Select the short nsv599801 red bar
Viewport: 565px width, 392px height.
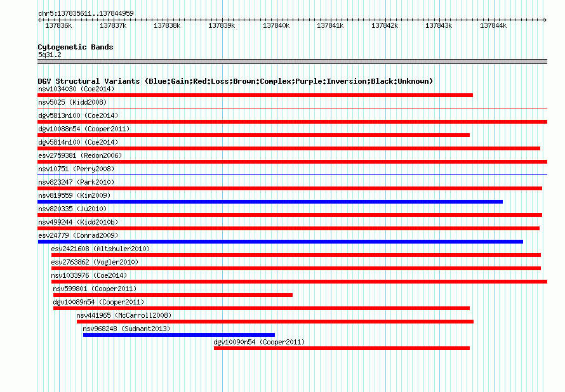tap(173, 295)
